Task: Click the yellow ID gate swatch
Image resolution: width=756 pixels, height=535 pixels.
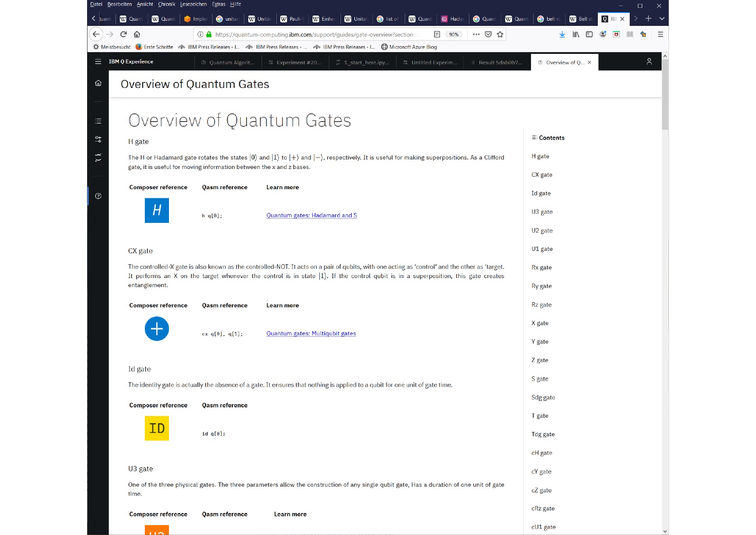Action: tap(157, 428)
